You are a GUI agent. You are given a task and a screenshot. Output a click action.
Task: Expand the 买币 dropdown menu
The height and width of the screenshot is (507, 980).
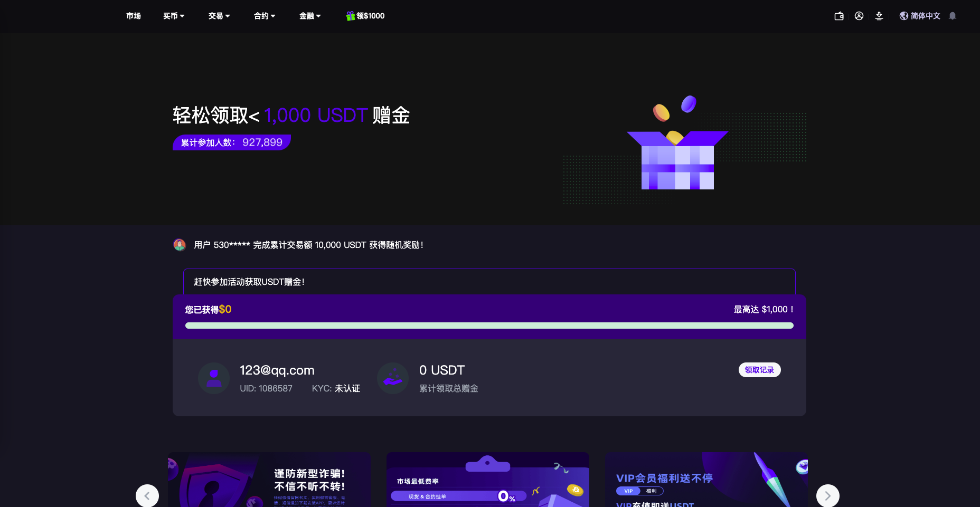click(174, 16)
